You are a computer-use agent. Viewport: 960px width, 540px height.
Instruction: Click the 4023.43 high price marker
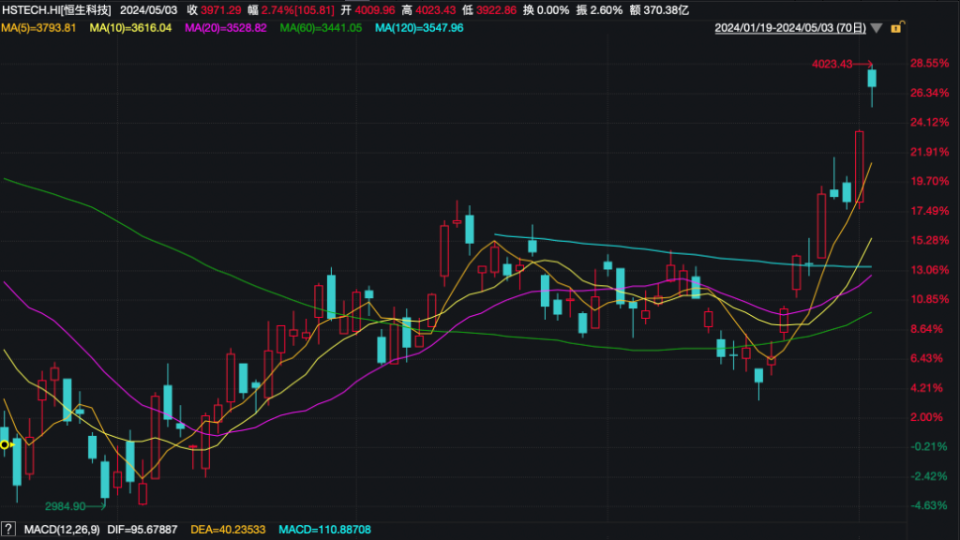click(x=832, y=64)
